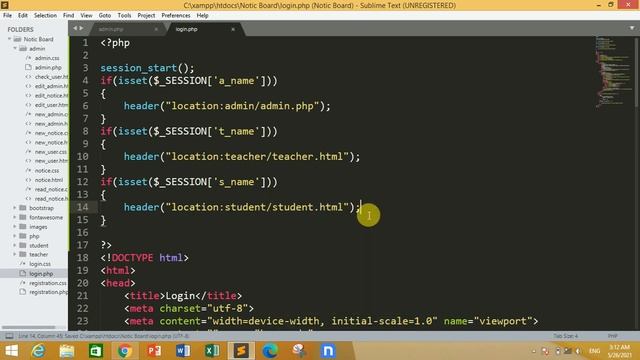Click the code minimap
640x360 pixels.
pyautogui.click(x=614, y=73)
